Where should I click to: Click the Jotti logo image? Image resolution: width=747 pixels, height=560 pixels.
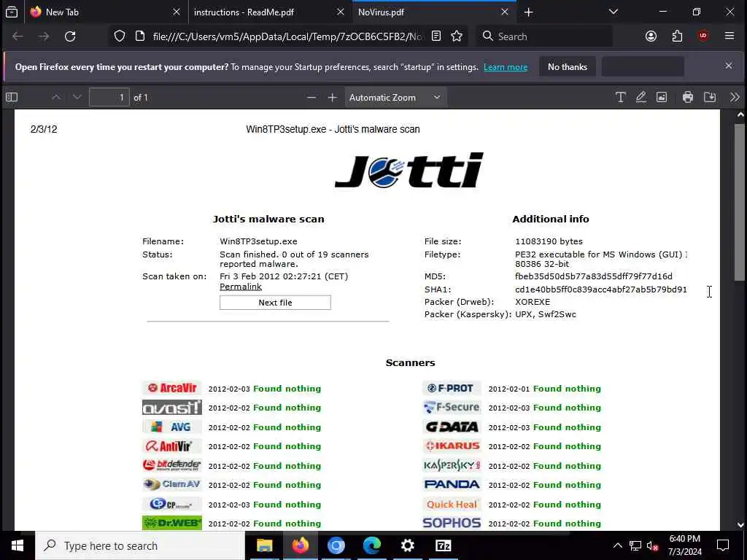click(410, 170)
